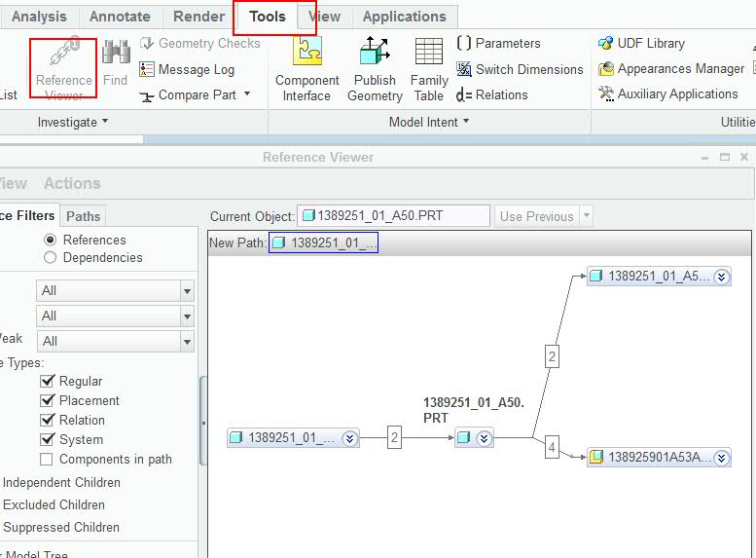This screenshot has width=756, height=558.
Task: Launch Auxiliary Applications
Action: tap(667, 94)
